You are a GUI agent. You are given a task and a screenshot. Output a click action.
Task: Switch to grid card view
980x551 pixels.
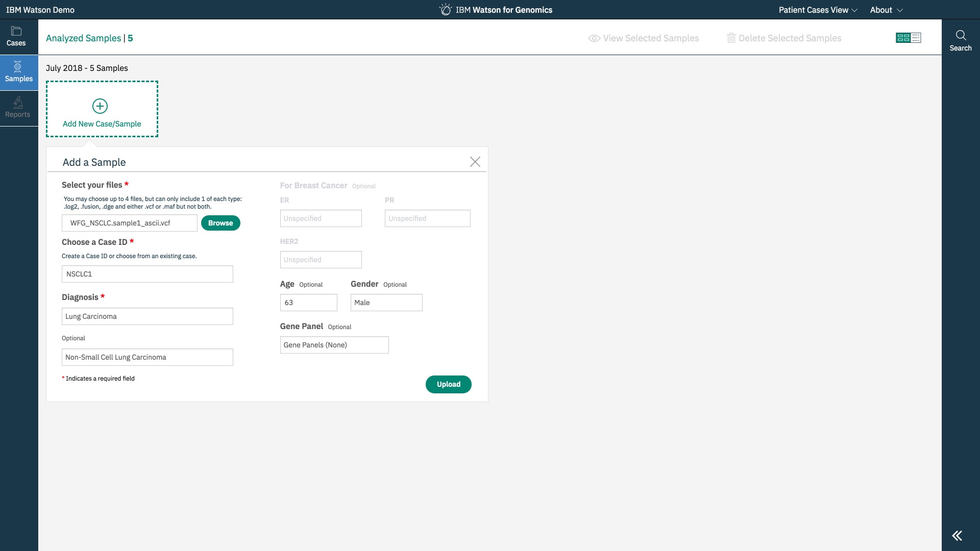click(x=903, y=38)
